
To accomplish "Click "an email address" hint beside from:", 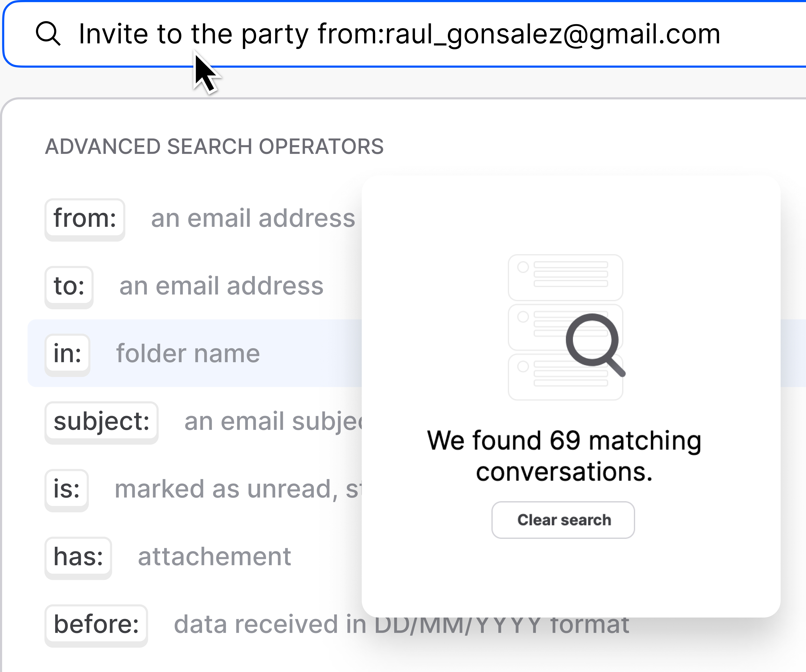I will point(253,218).
